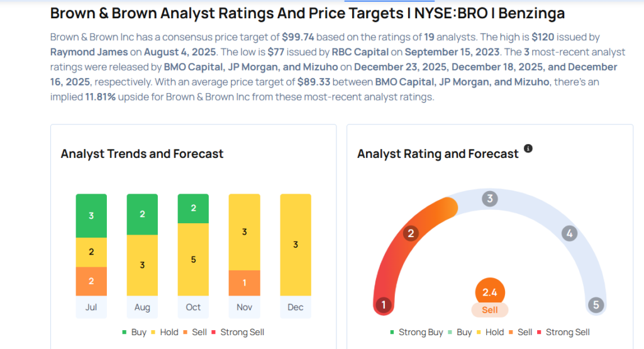Toggle the Hold legend in Analyst Trends

tap(166, 332)
